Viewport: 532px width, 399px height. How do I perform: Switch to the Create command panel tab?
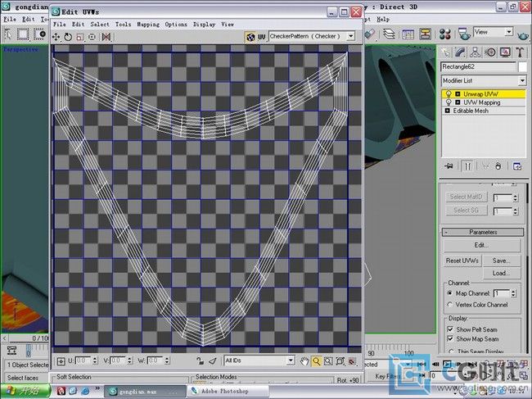445,52
